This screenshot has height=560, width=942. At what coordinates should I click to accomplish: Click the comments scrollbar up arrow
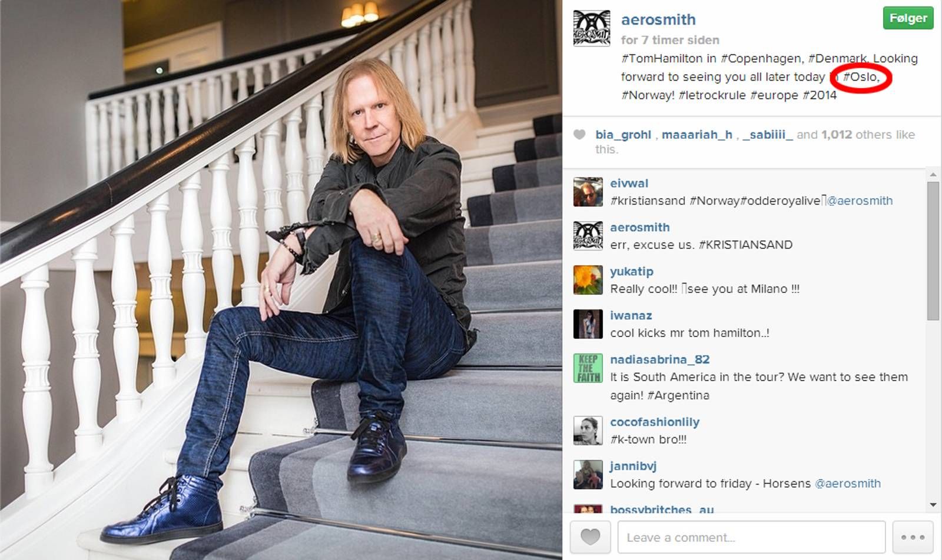pos(933,175)
